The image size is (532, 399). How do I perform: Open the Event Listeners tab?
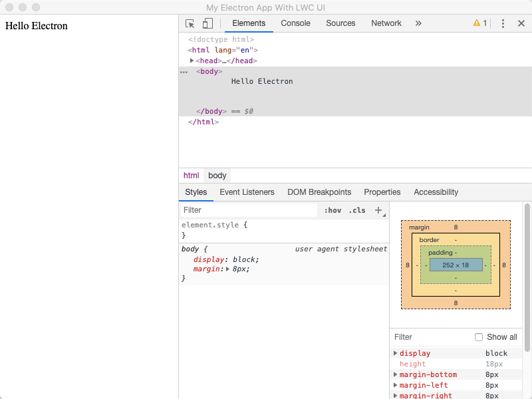coord(247,192)
